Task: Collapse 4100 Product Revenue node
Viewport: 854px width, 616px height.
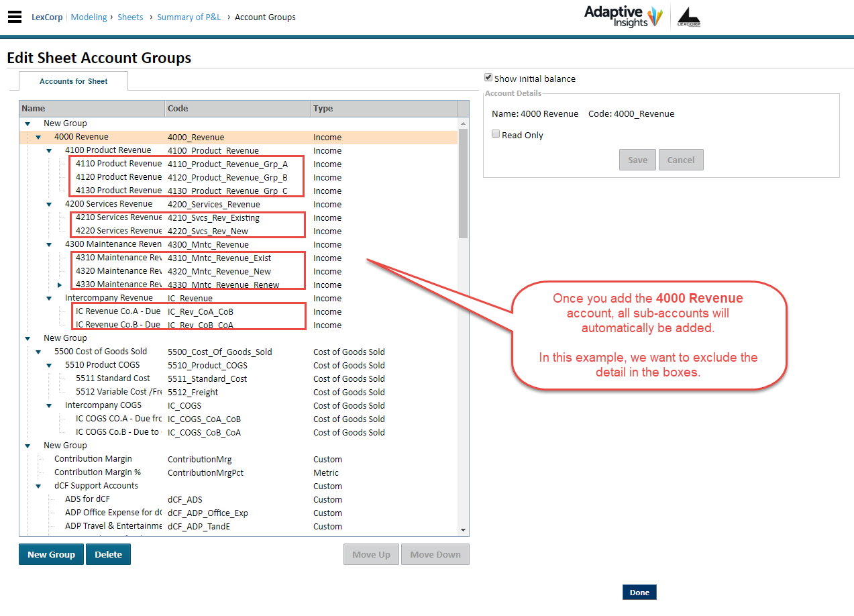Action: click(49, 150)
